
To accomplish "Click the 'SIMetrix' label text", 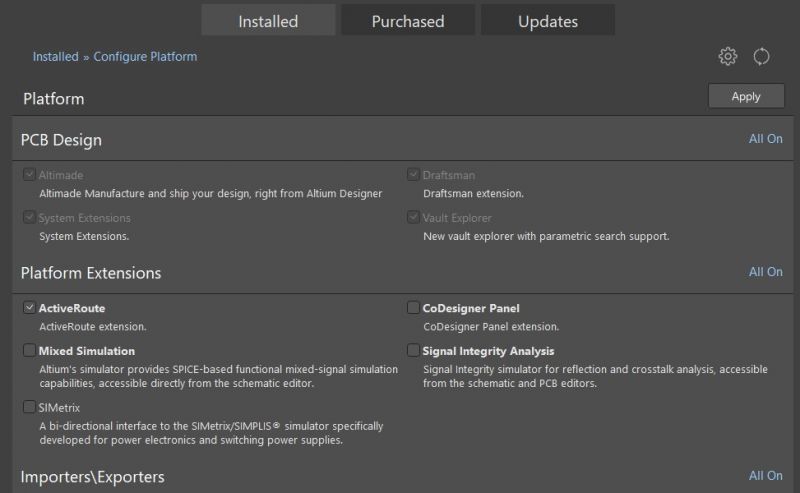I will [59, 408].
